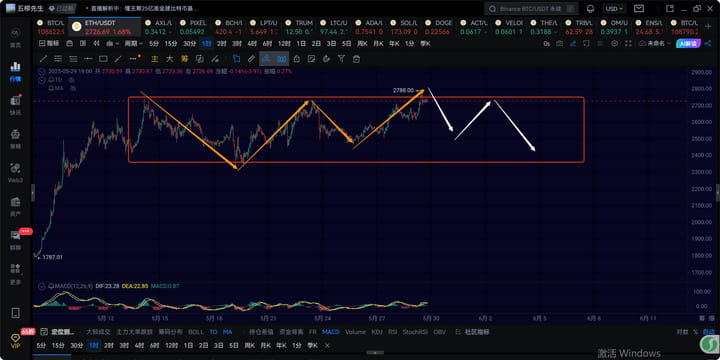720x360 pixels.
Task: Select the rectangle drawing tool
Action: (103, 59)
